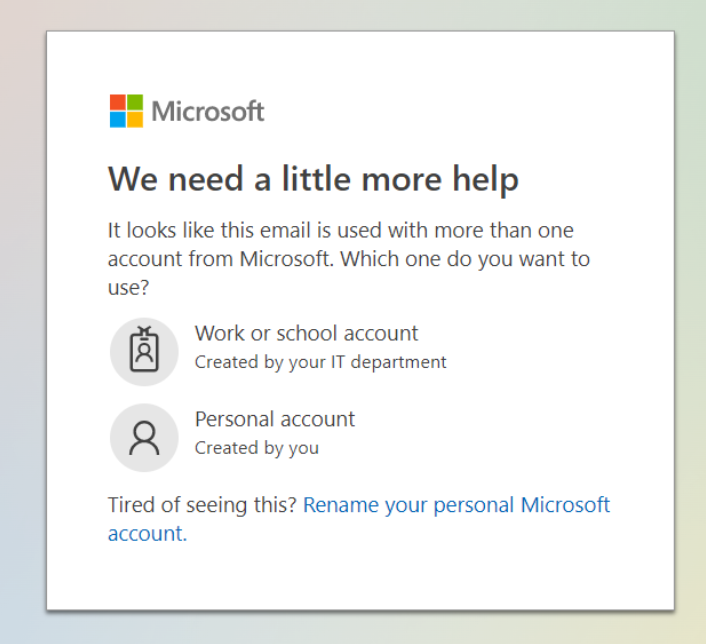Click the Microsoft four-square logo
Screen dimensions: 706x644
127,111
